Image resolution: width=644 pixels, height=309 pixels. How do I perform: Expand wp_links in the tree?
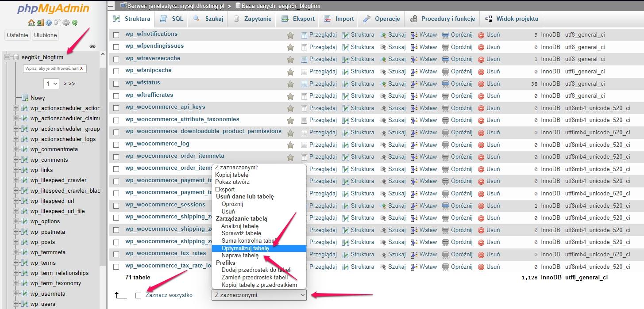coord(16,170)
